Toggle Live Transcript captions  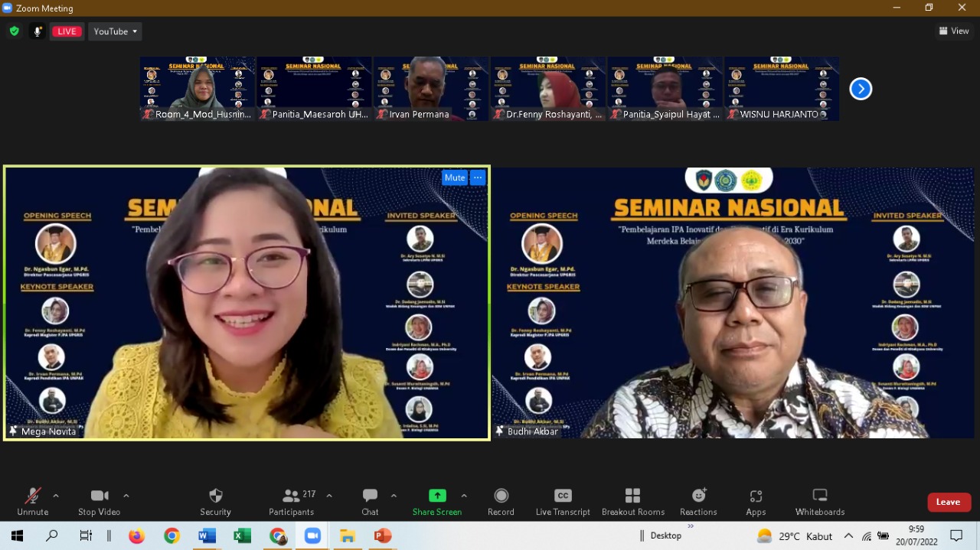click(x=563, y=501)
